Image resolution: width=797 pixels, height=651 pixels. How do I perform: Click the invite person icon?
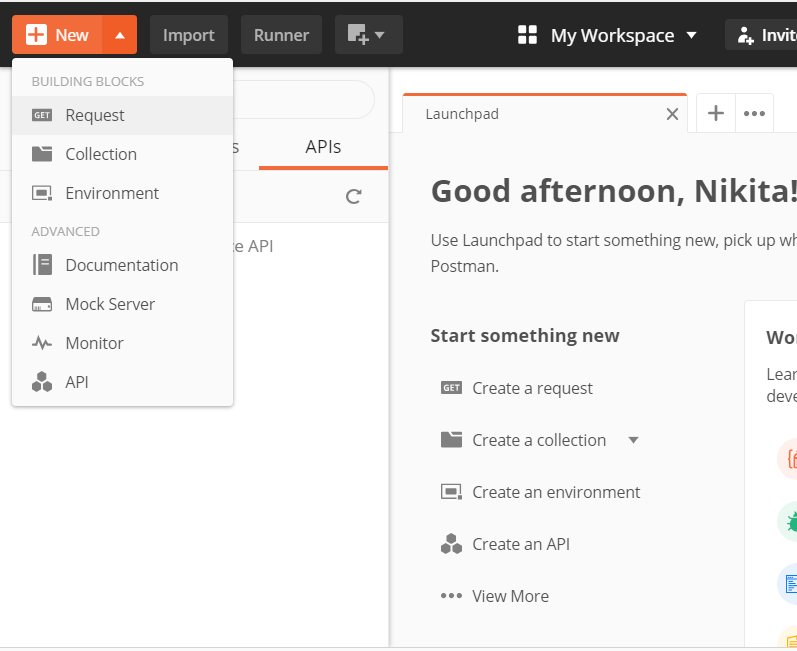[745, 35]
